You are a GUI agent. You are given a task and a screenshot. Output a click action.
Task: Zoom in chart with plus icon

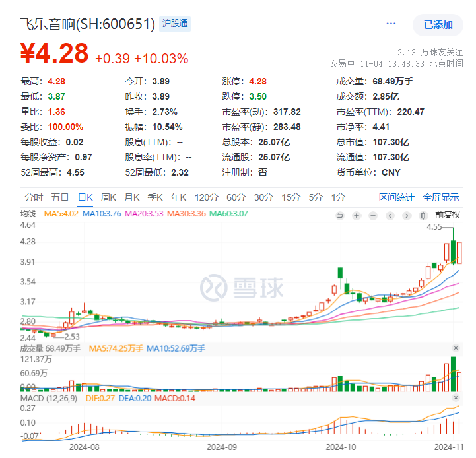tap(357, 216)
